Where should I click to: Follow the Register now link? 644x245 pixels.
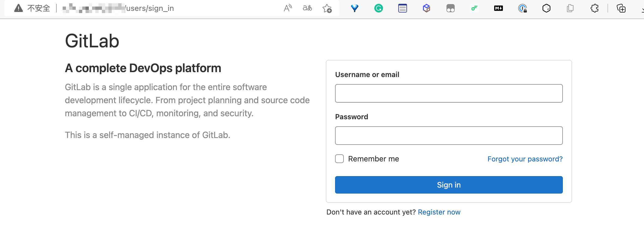[439, 212]
